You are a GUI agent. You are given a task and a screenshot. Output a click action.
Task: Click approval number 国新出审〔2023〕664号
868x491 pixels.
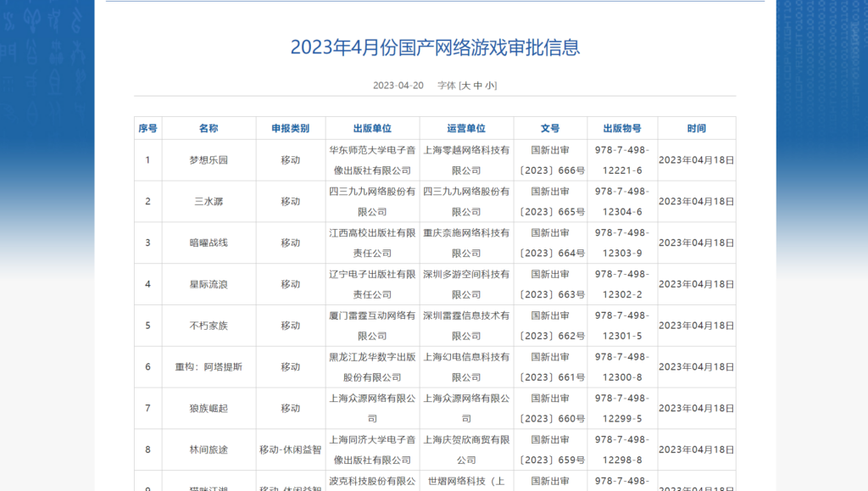[x=550, y=243]
